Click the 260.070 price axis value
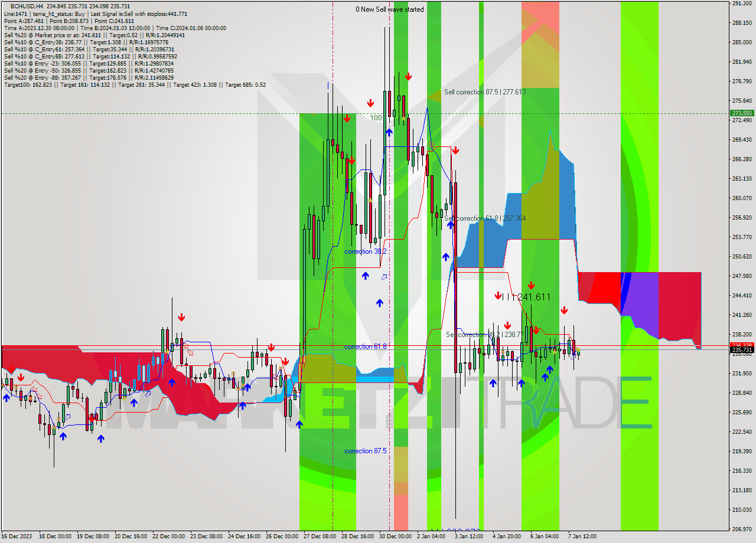 point(742,198)
